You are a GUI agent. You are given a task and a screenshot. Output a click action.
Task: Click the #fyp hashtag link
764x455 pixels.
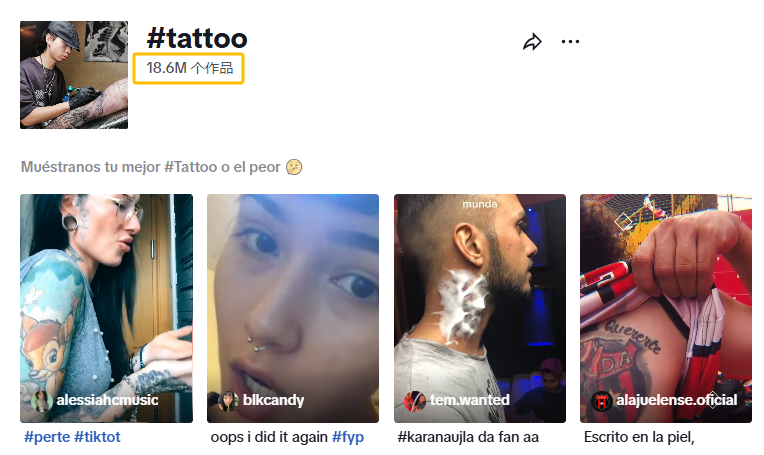350,437
